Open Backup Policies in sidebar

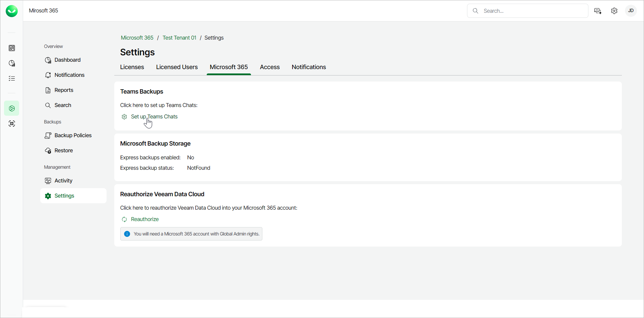[x=73, y=136]
